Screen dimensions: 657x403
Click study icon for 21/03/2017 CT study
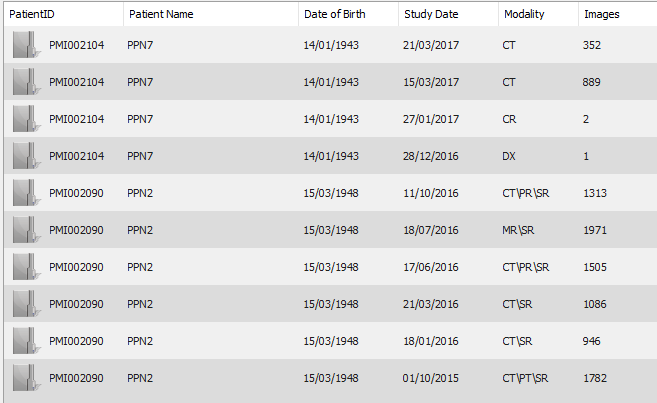[x=26, y=45]
